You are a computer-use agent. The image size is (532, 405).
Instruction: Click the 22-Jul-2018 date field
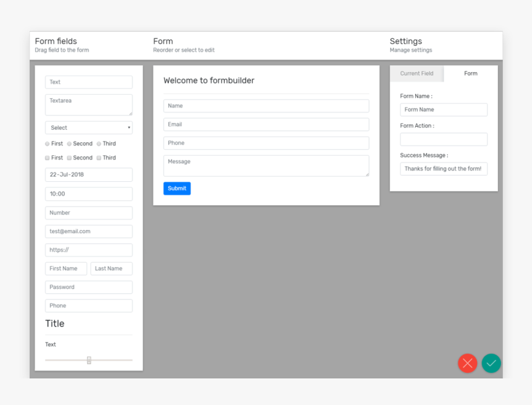(x=88, y=175)
